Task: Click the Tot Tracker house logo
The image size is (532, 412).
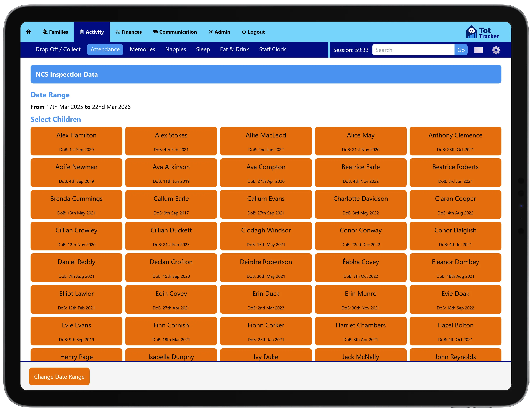Action: click(x=472, y=32)
